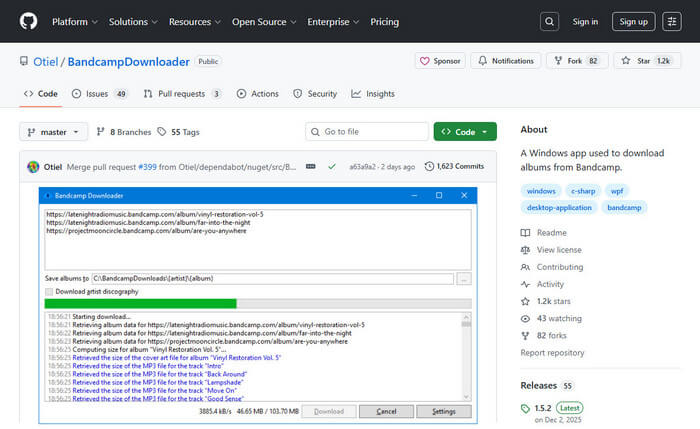Toggle Download artist discography checkbox
Image resolution: width=700 pixels, height=429 pixels.
tap(49, 292)
